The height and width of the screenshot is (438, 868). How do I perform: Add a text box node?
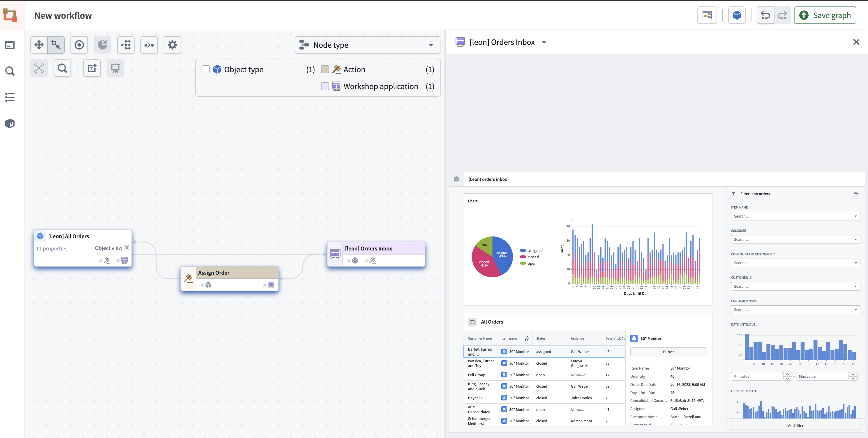(x=92, y=68)
